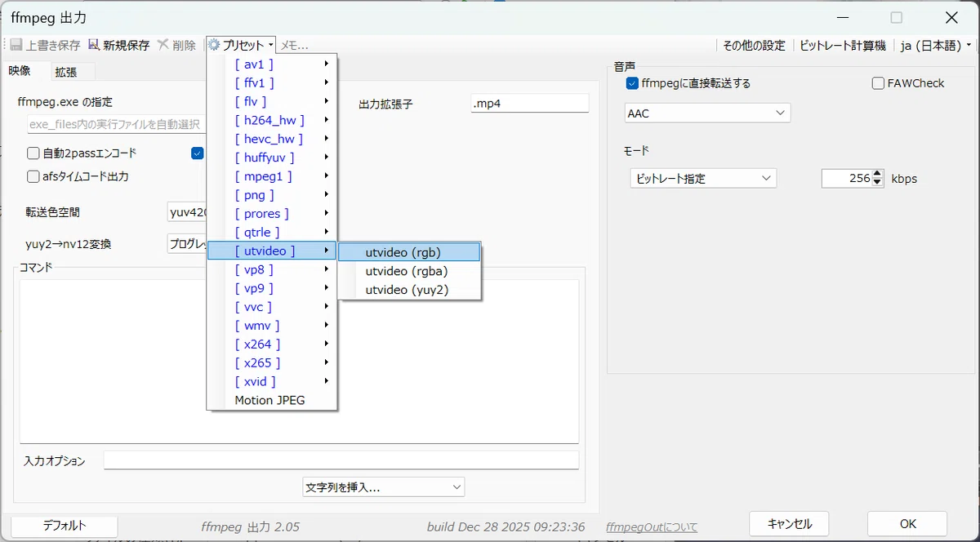
Task: Open ビットレート計算機
Action: tap(842, 46)
